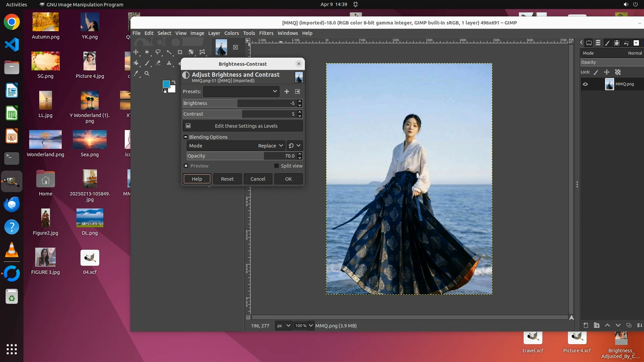
Task: Select the Fuzzy Select wand tool
Action: [169, 52]
